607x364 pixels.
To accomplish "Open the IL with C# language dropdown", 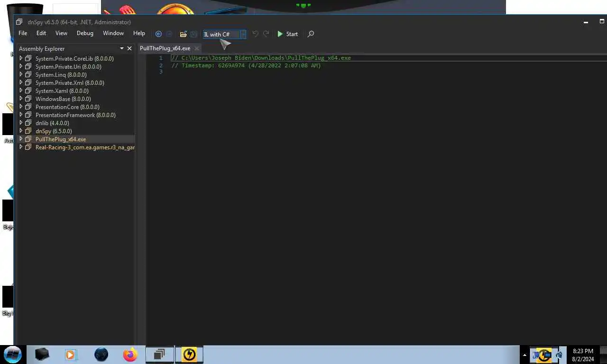I will 225,34.
